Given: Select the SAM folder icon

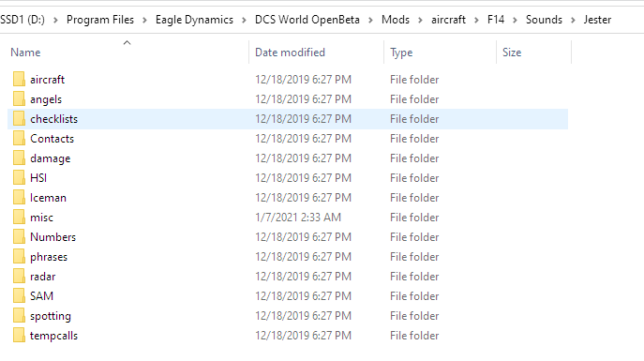Looking at the screenshot, I should 19,296.
